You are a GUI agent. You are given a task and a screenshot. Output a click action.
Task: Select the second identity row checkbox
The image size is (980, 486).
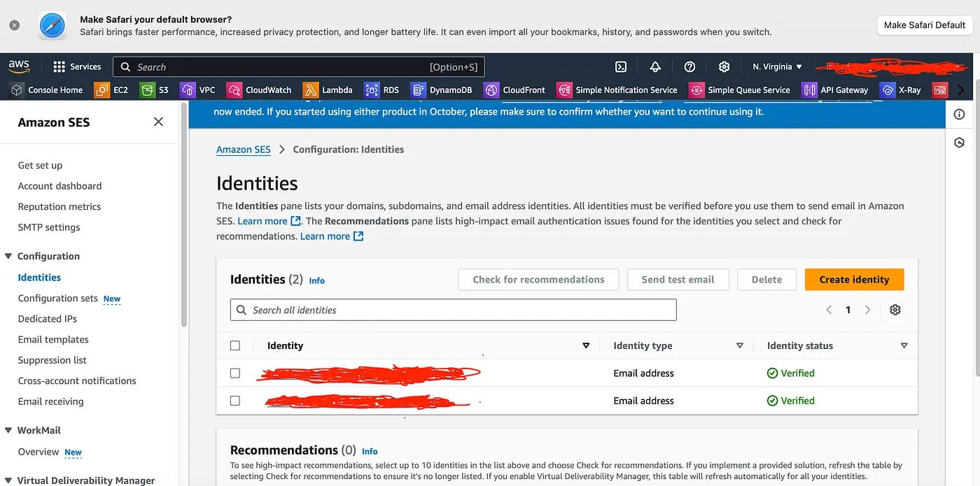235,401
